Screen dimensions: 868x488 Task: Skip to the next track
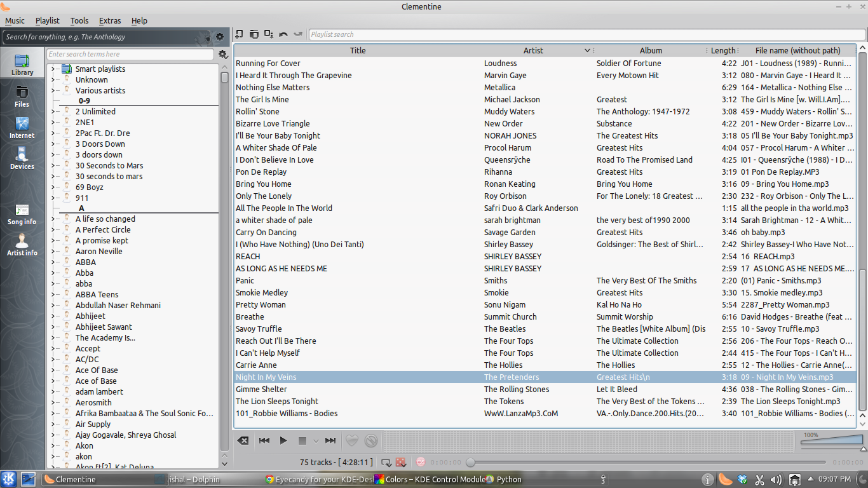click(330, 440)
